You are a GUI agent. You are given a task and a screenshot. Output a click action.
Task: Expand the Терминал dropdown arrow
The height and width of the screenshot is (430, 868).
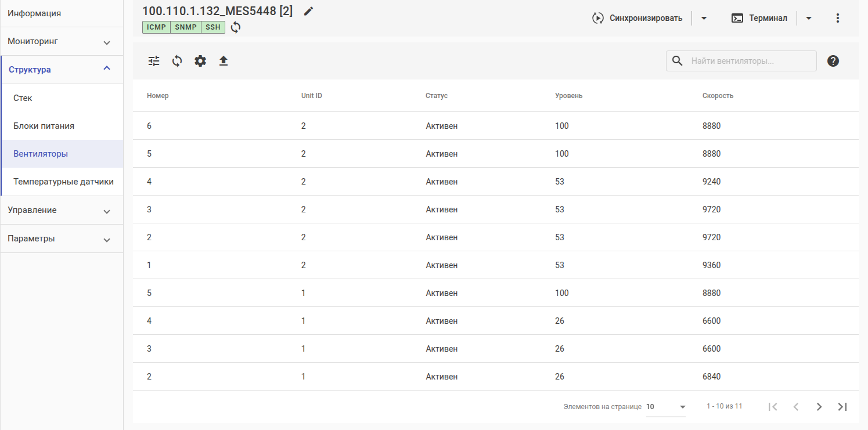[x=809, y=18]
